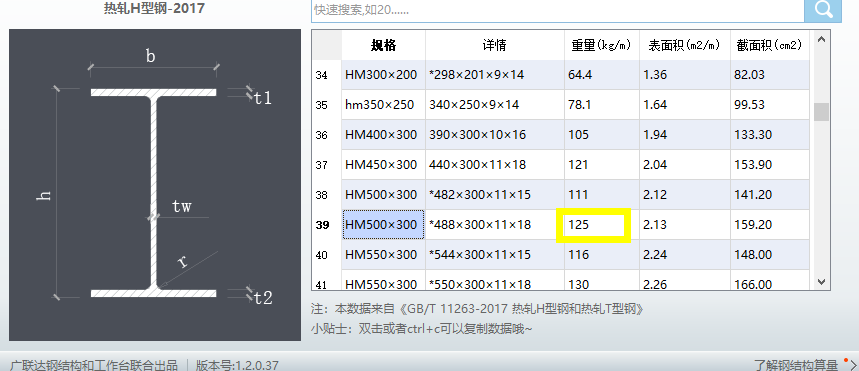
Task: Select spec cell hm350×250 in row 35
Action: pos(383,105)
